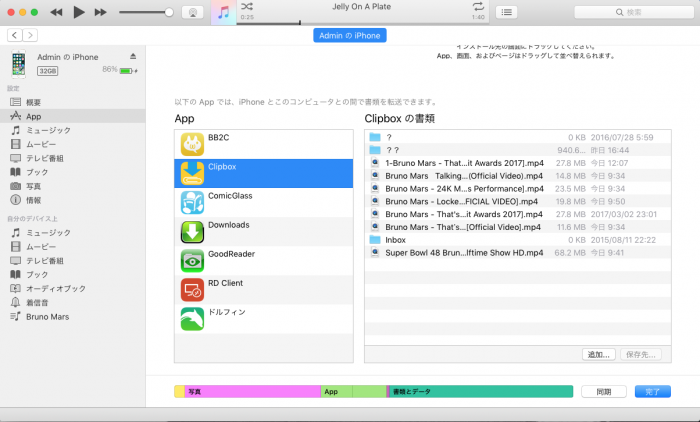Go forward with the right chevron button
Viewport: 700px width, 422px height.
tap(30, 35)
